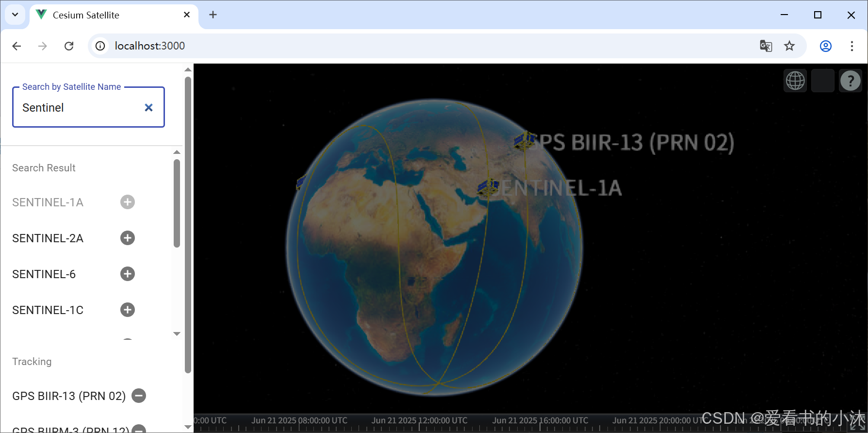Select SENTINEL-2A in search results
The image size is (868, 433).
(x=48, y=238)
